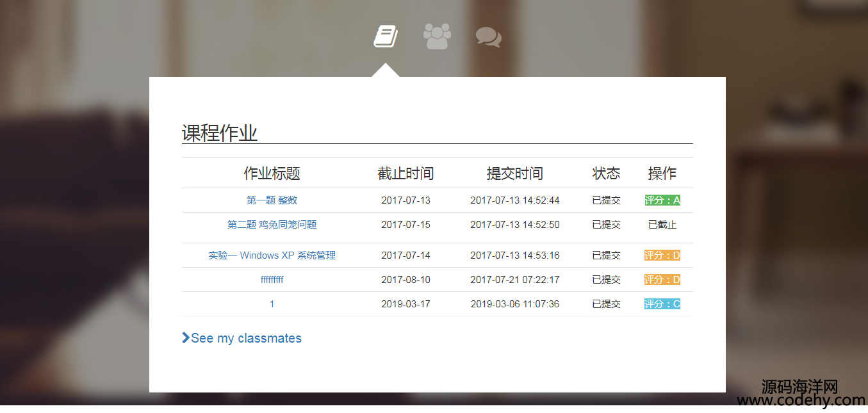
Task: Open homework 第一题 整数
Action: pyautogui.click(x=272, y=200)
